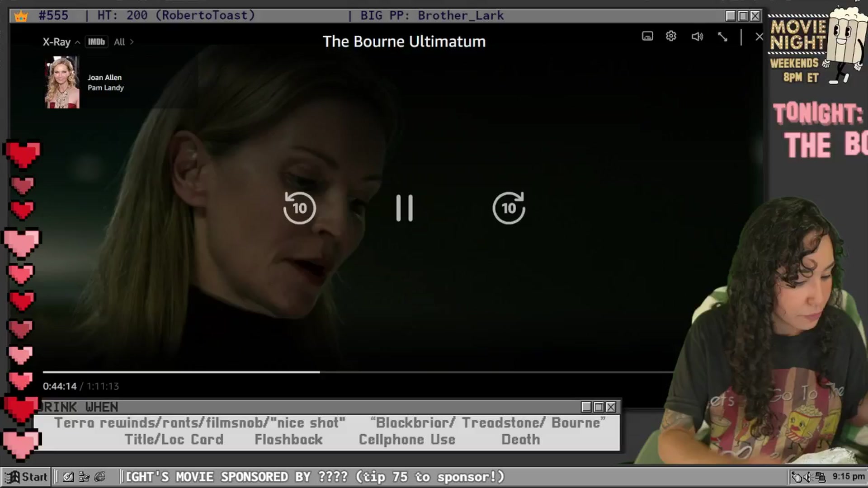
Task: Click the "Flashback" drink rule
Action: pos(288,440)
